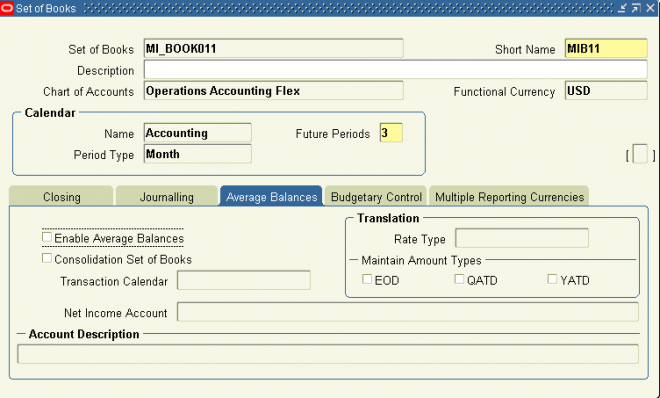
Task: Click the Calendar Name field
Action: pos(198,133)
